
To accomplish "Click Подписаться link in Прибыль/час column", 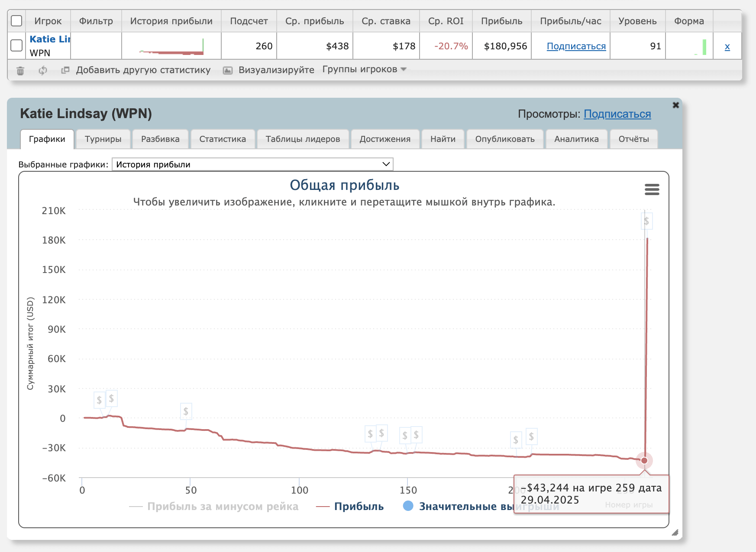I will 576,46.
